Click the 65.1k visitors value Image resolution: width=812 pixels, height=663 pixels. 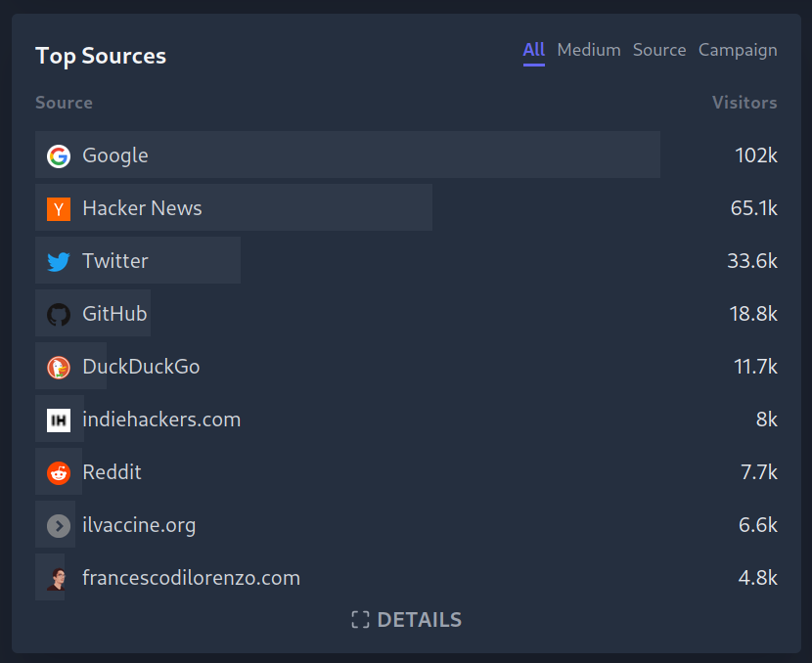pos(754,208)
